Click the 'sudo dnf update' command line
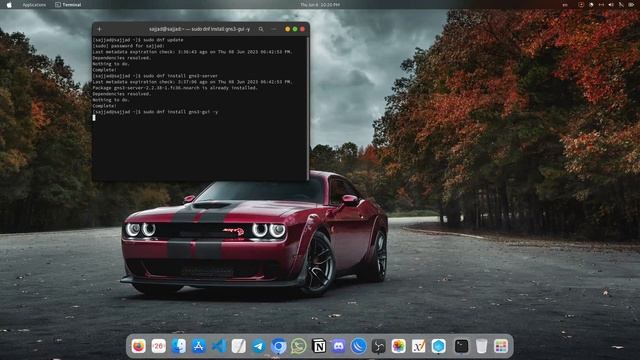The width and height of the screenshot is (640, 360). [138, 40]
